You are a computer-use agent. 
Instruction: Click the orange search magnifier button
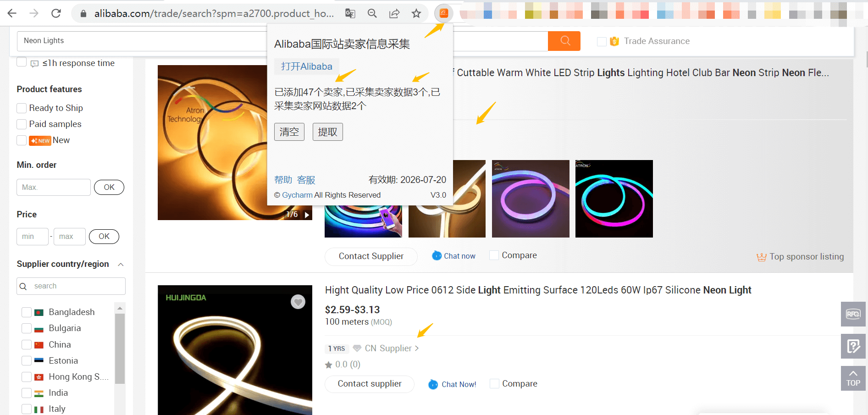pyautogui.click(x=564, y=41)
